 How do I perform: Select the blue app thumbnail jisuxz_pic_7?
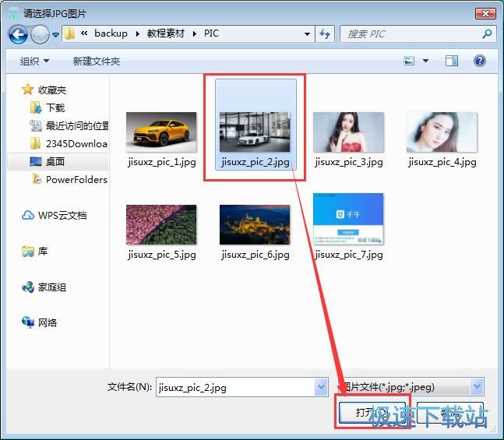tap(348, 219)
